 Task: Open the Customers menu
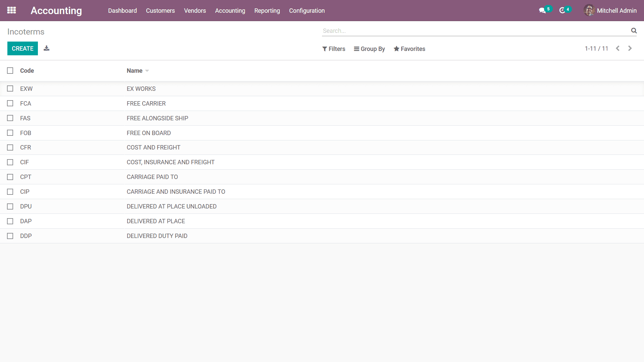[160, 11]
